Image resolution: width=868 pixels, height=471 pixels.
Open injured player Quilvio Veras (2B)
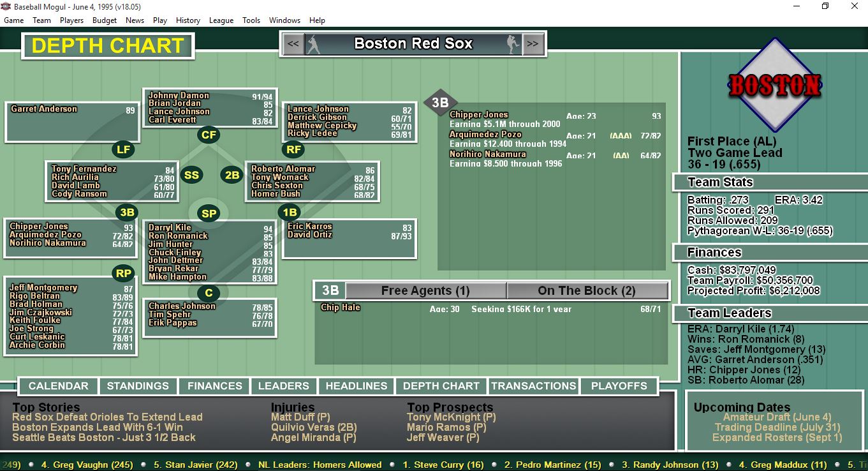[x=314, y=428]
